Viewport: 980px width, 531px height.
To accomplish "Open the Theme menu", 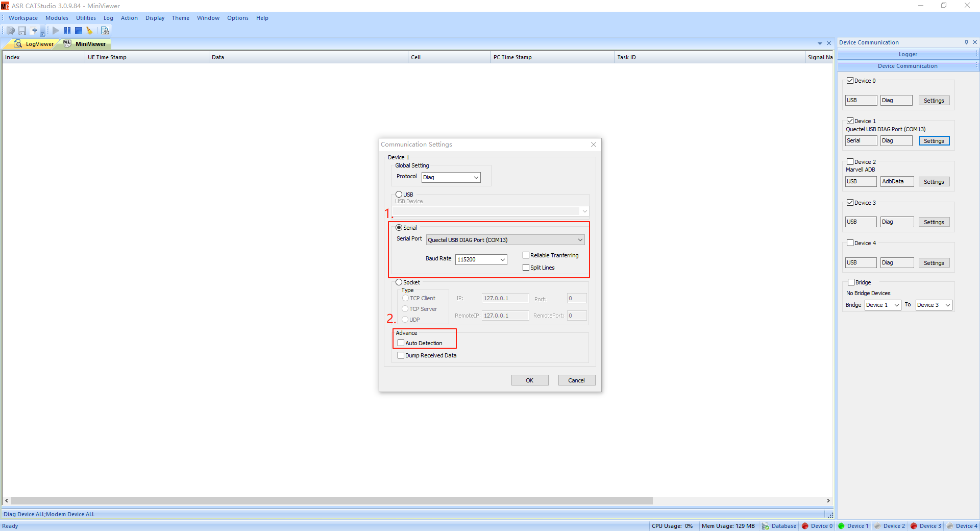I will click(x=180, y=18).
